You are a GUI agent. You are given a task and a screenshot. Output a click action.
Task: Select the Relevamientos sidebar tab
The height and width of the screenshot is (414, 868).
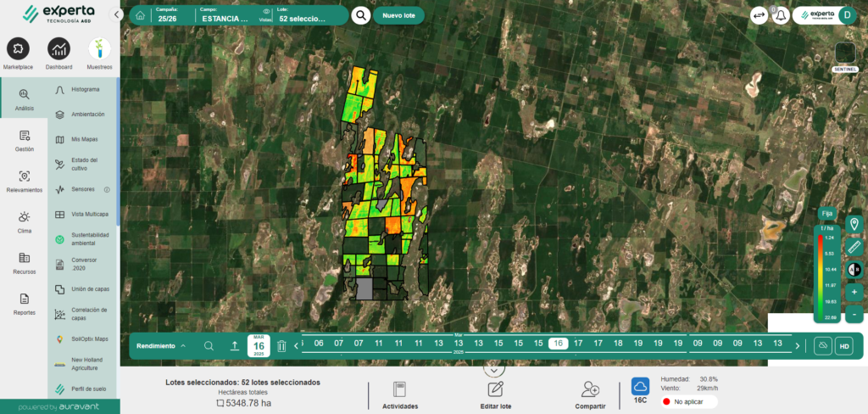click(24, 182)
